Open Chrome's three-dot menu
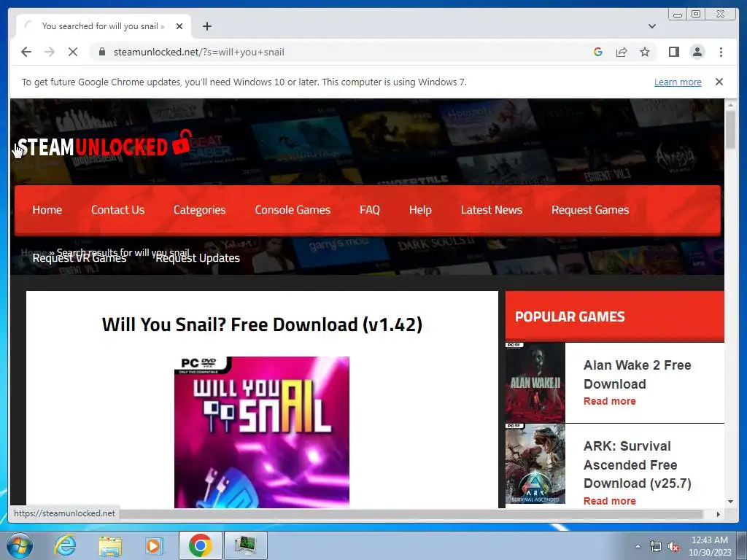Image resolution: width=747 pixels, height=560 pixels. click(721, 52)
